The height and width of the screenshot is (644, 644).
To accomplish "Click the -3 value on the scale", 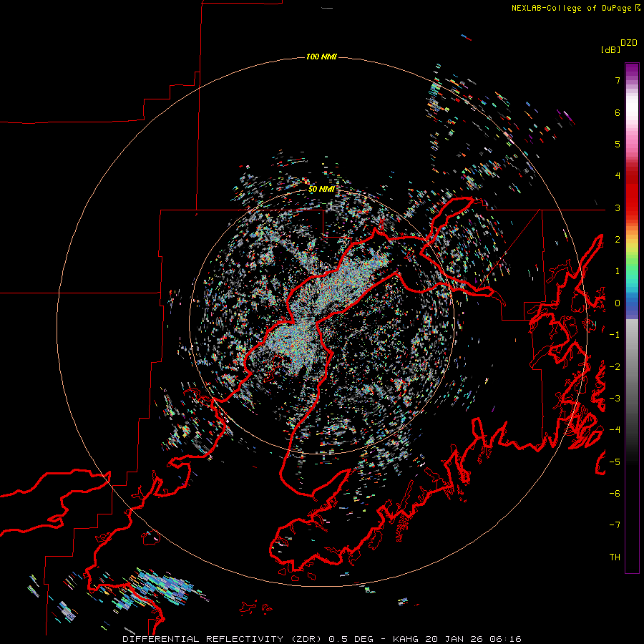I will point(615,399).
